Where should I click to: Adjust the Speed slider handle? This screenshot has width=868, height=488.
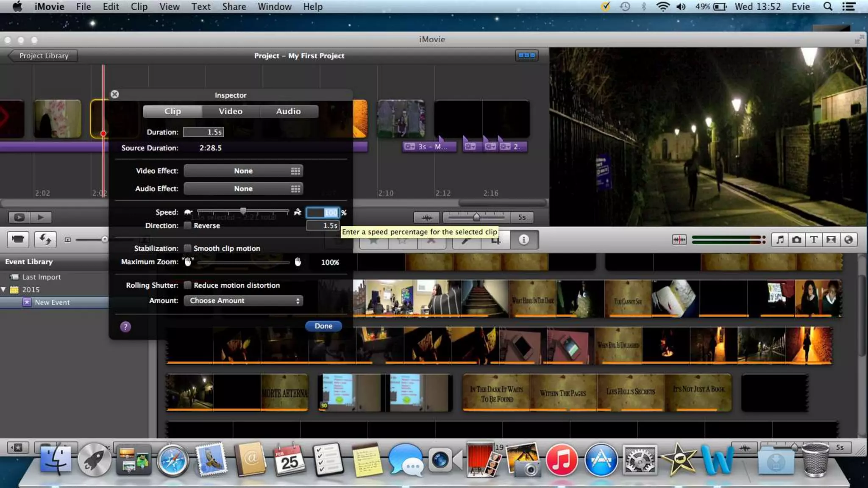click(x=243, y=211)
